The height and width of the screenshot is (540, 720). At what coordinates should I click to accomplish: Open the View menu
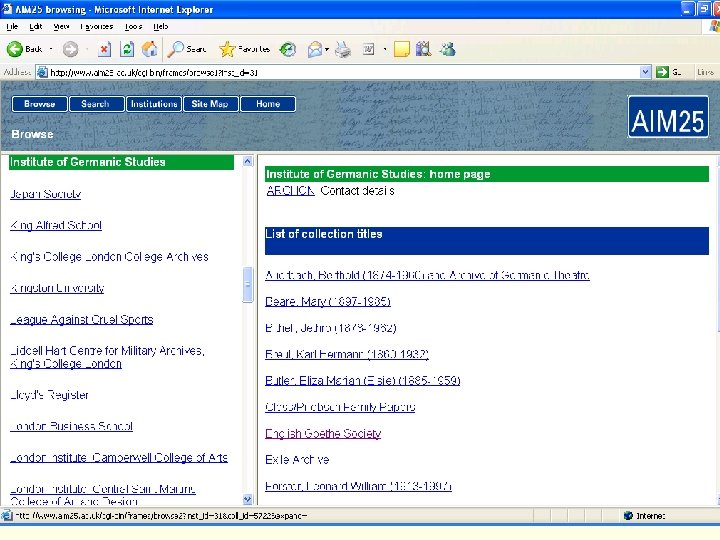click(61, 27)
